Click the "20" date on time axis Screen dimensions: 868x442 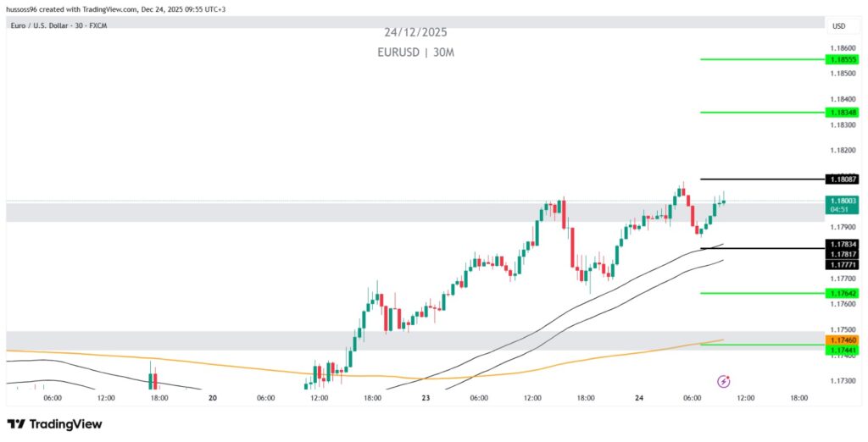(x=212, y=397)
